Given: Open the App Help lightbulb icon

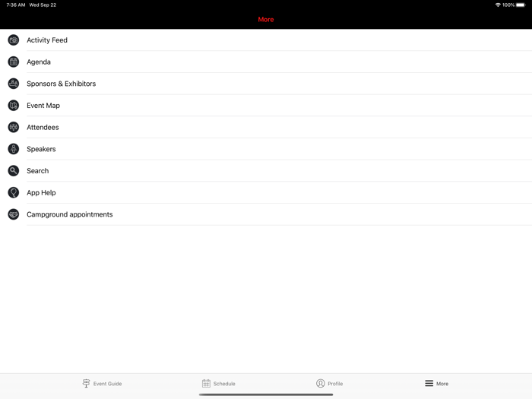Looking at the screenshot, I should [14, 193].
